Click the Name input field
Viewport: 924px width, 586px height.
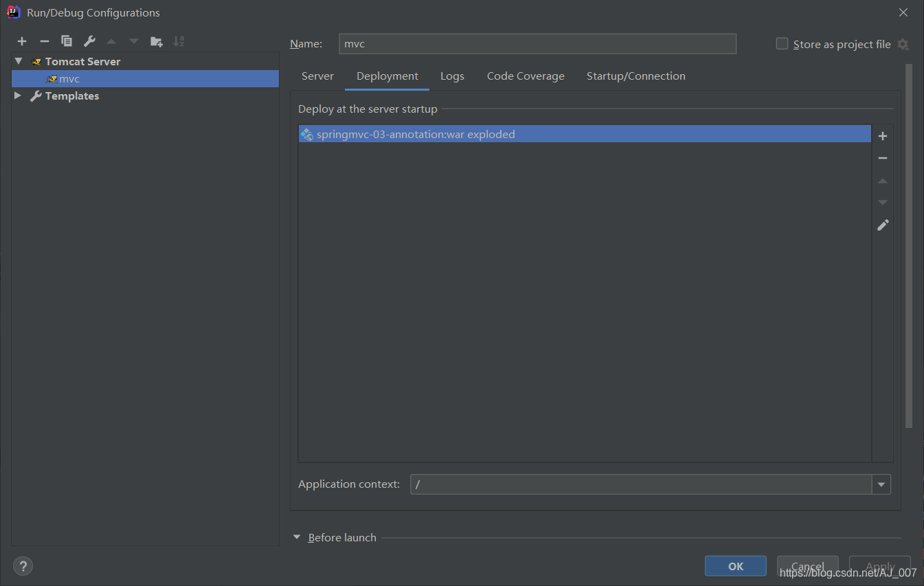coord(537,44)
